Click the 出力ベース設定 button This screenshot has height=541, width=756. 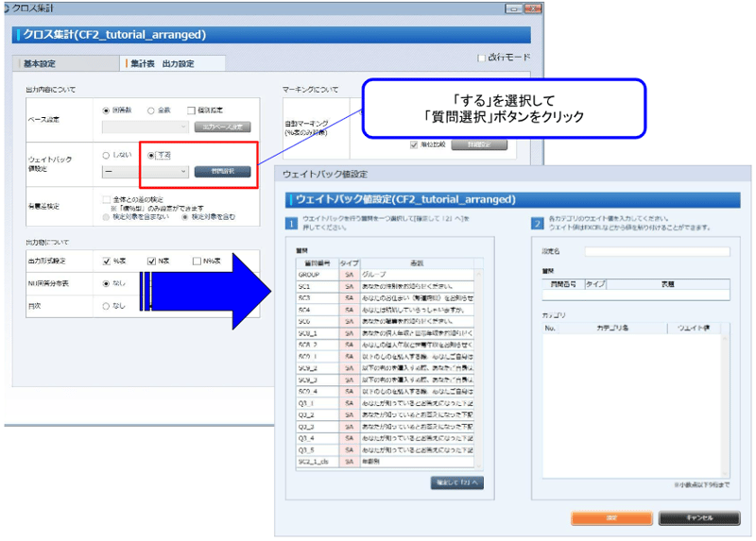pos(222,127)
